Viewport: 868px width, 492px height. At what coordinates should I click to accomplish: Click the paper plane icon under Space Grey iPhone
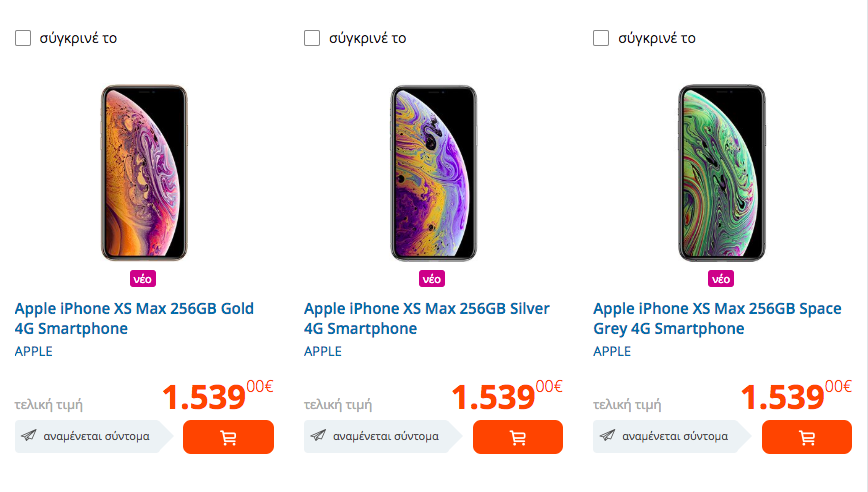click(607, 436)
